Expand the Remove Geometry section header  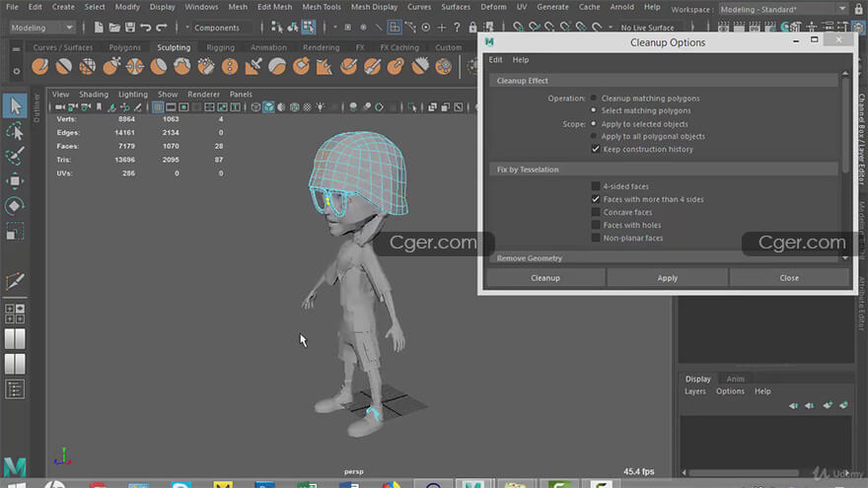click(x=663, y=258)
